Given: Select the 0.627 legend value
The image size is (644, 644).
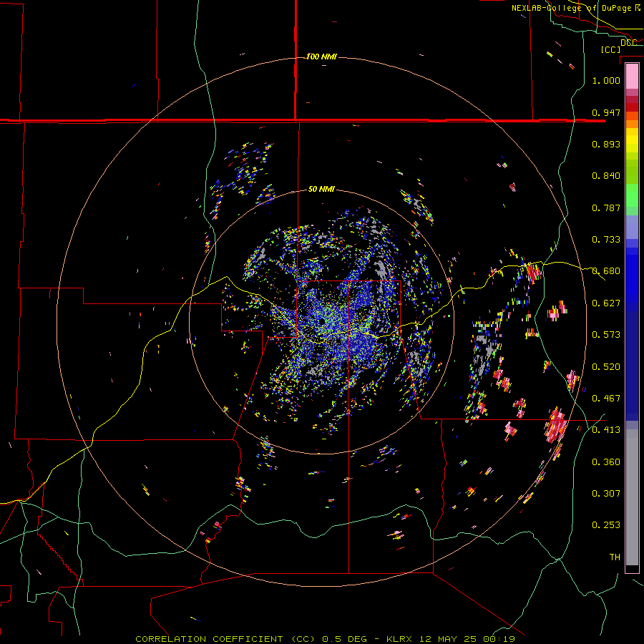Looking at the screenshot, I should (606, 303).
